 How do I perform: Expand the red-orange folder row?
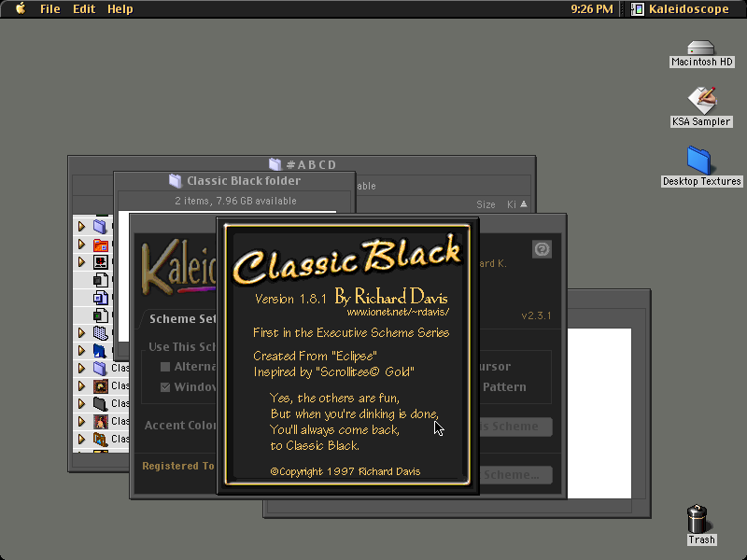click(81, 245)
